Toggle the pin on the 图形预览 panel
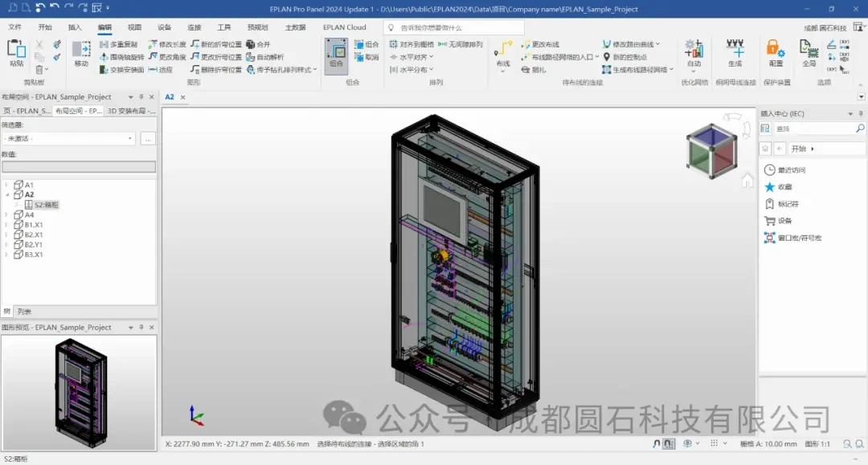Viewport: 868px width, 465px height. pyautogui.click(x=141, y=328)
